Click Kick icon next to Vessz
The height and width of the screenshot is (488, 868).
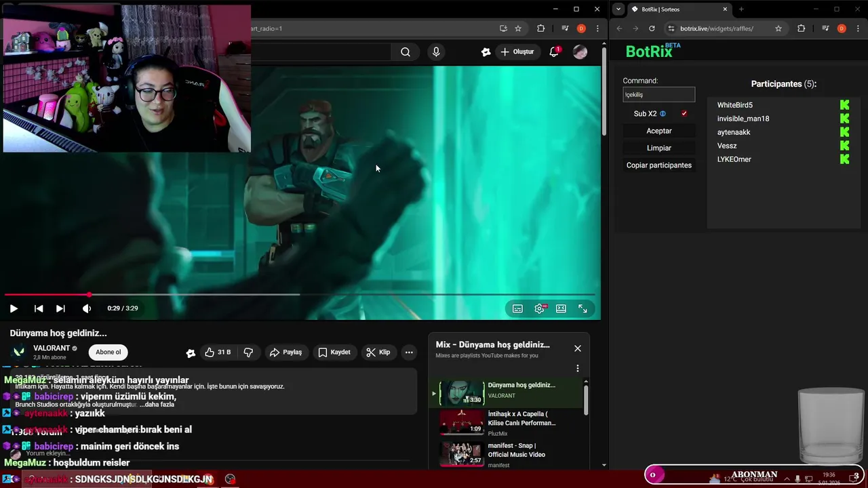click(845, 146)
